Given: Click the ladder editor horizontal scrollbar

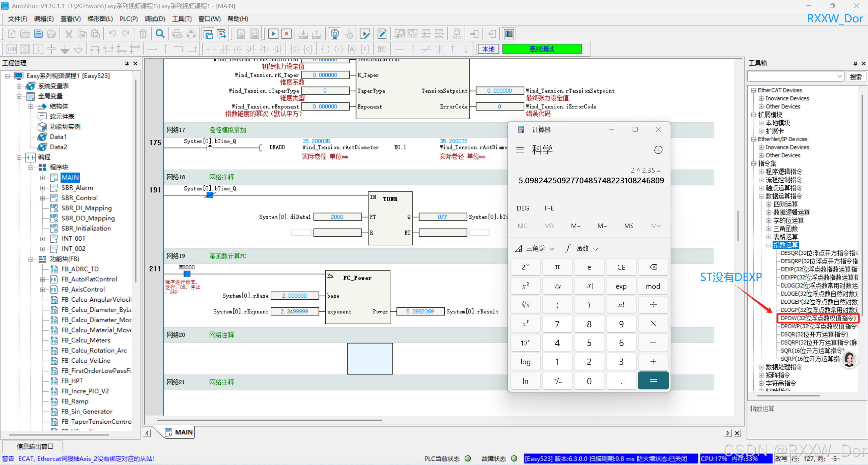Looking at the screenshot, I should 270,420.
